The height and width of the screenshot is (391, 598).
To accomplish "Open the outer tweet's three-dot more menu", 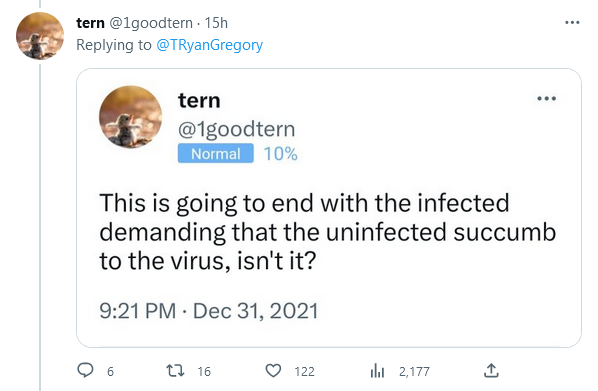I will click(x=572, y=23).
